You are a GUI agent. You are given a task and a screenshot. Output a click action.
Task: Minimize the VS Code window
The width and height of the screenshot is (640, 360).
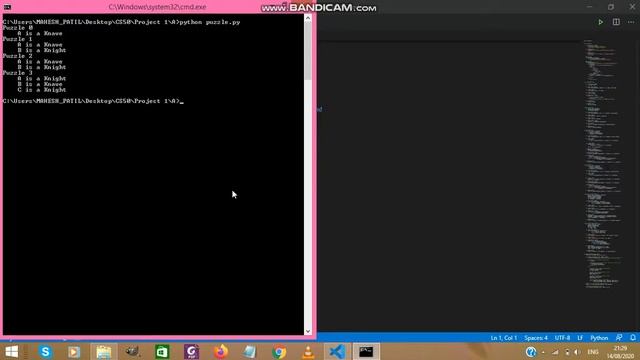point(589,7)
